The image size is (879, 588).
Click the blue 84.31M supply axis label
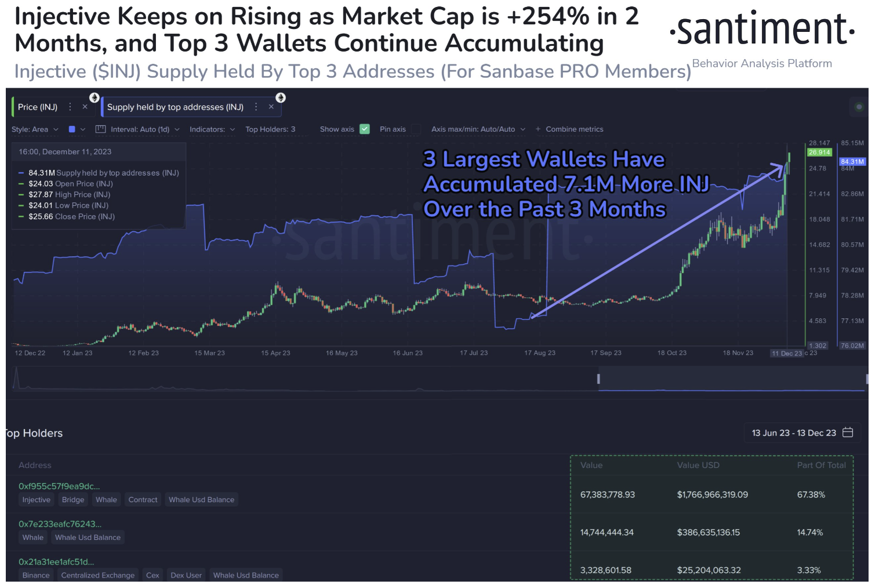click(852, 162)
